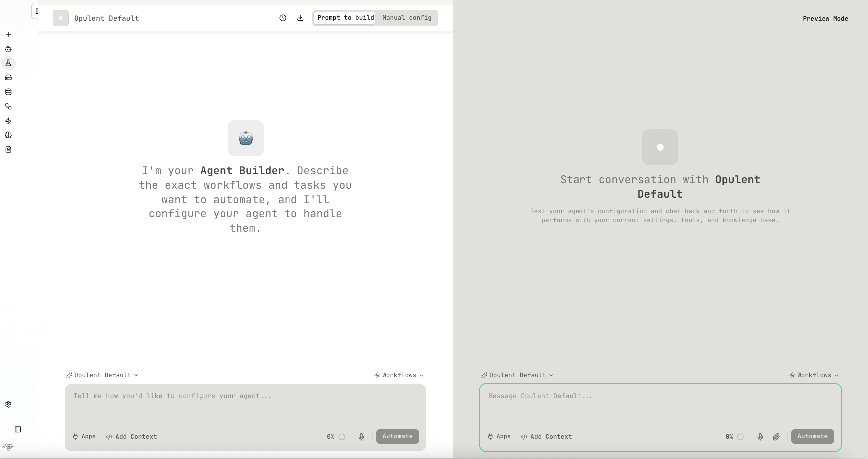Image resolution: width=868 pixels, height=459 pixels.
Task: Click the workflow nodes icon in sidebar
Action: click(x=8, y=106)
